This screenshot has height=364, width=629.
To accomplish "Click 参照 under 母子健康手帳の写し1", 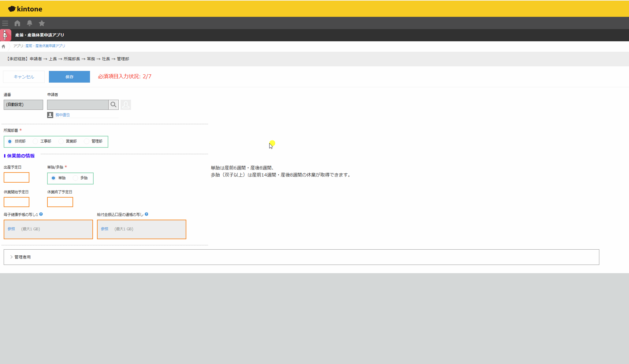I will point(11,229).
